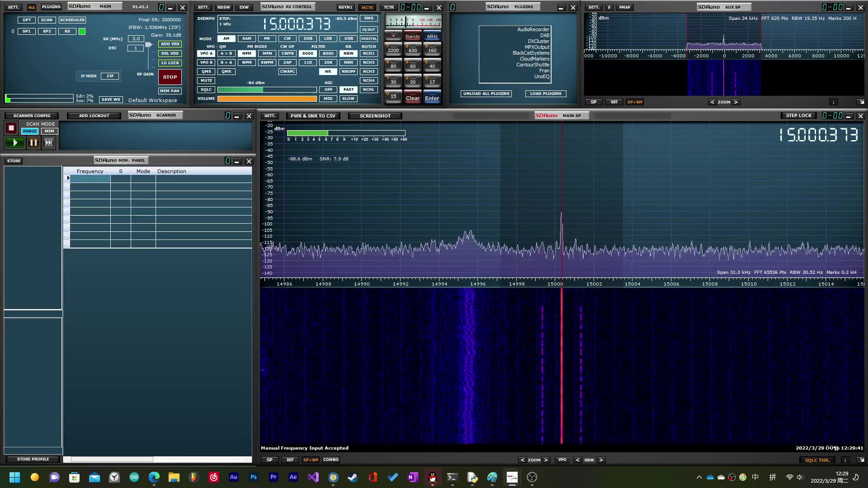Image resolution: width=868 pixels, height=488 pixels.
Task: Zoom in Aux SP with > arrow
Action: coord(736,102)
